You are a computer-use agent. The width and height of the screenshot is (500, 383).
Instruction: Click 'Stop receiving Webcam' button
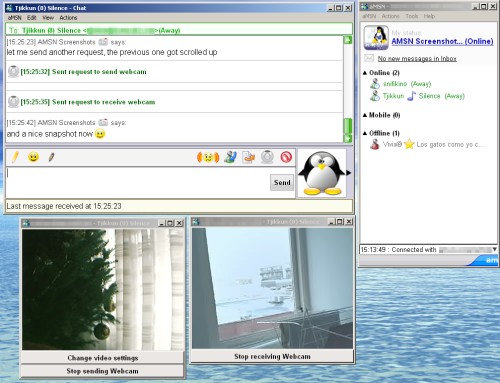[x=272, y=356]
